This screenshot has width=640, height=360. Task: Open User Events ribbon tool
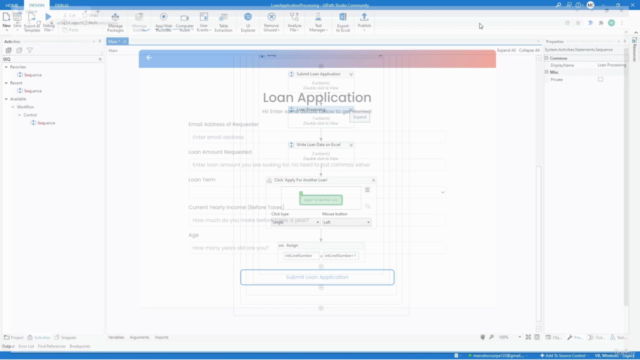[204, 22]
